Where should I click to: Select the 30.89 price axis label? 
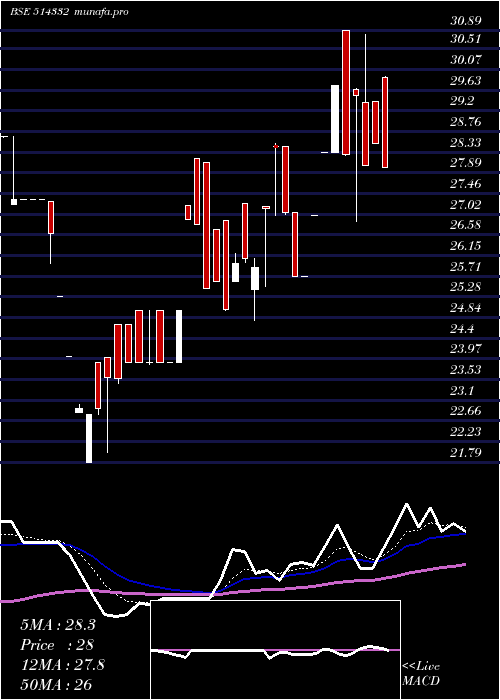[466, 20]
